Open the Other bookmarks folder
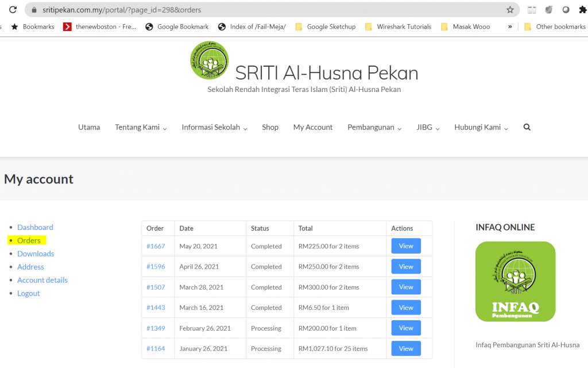 coord(555,26)
